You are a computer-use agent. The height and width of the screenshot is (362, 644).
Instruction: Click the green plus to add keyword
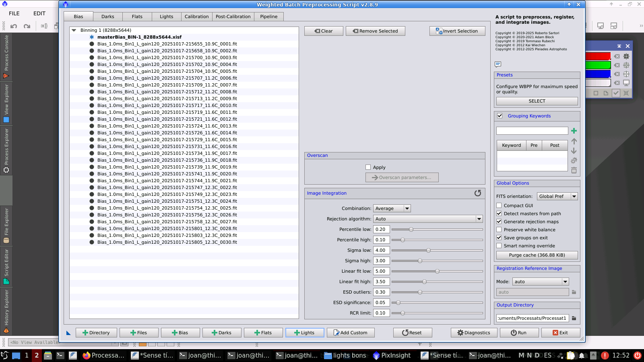574,131
